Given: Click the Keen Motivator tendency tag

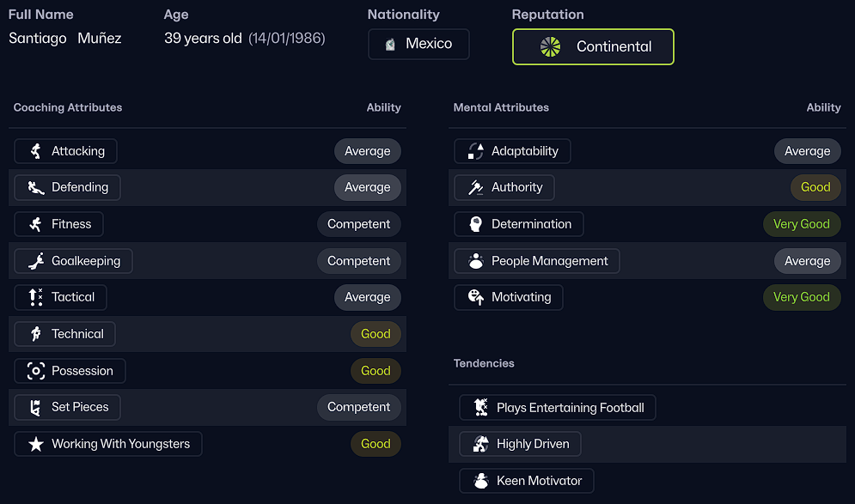Looking at the screenshot, I should [526, 481].
